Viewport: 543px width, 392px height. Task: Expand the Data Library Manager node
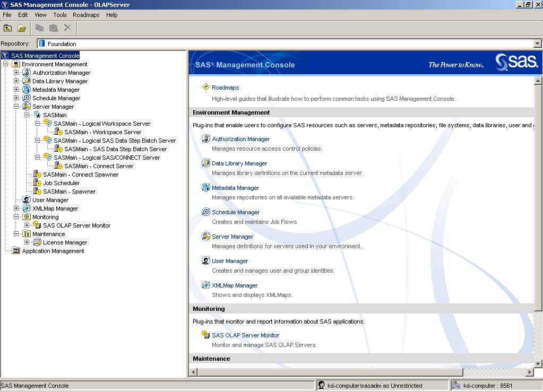pos(16,81)
